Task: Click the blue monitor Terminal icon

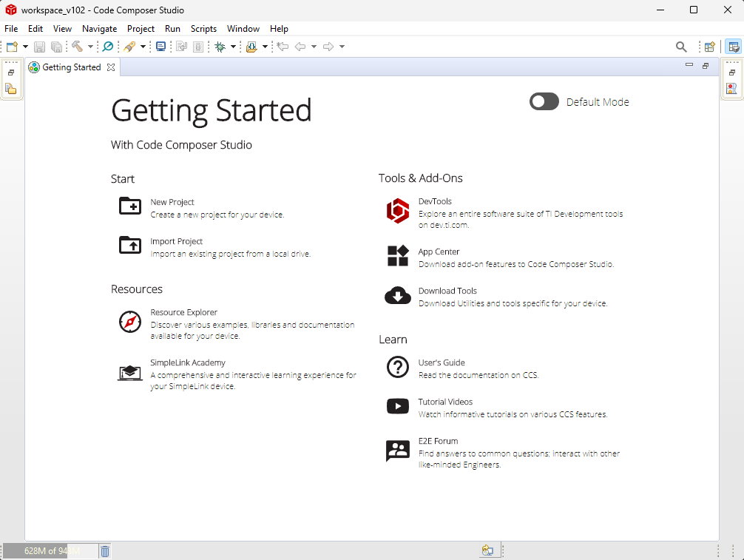Action: [x=160, y=47]
